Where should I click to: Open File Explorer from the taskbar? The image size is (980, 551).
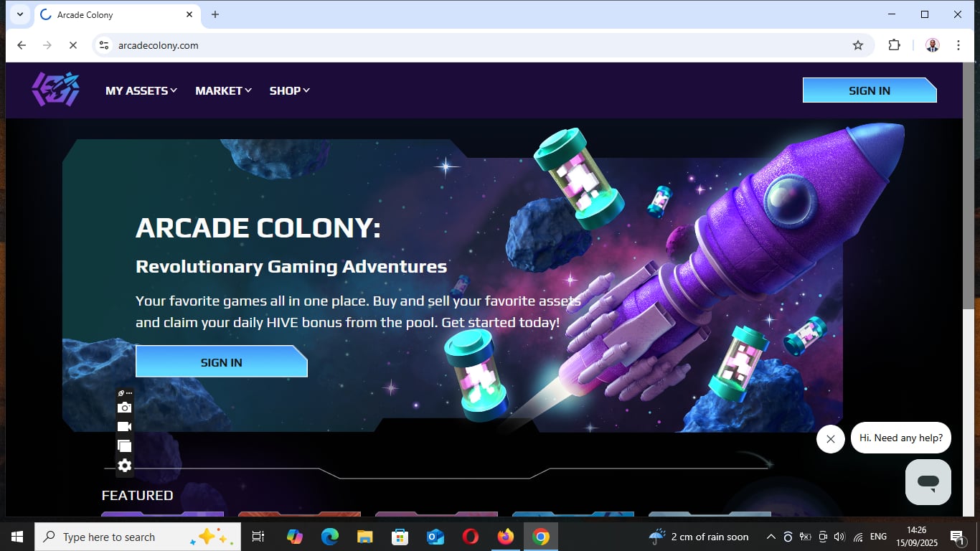[x=365, y=537]
